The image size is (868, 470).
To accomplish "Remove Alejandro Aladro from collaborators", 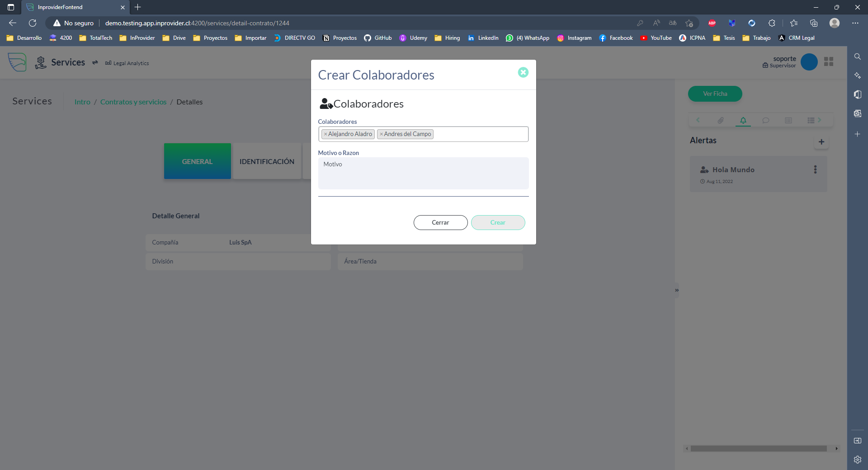I will (x=325, y=134).
